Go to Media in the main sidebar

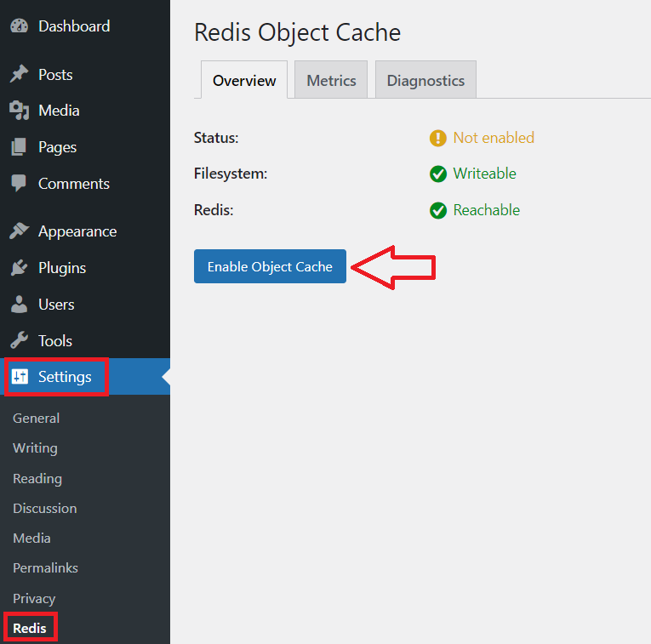(x=85, y=111)
